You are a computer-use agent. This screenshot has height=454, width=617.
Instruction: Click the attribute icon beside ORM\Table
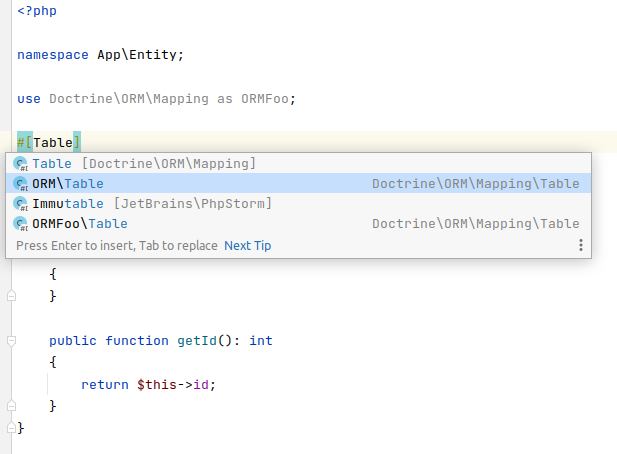(20, 184)
